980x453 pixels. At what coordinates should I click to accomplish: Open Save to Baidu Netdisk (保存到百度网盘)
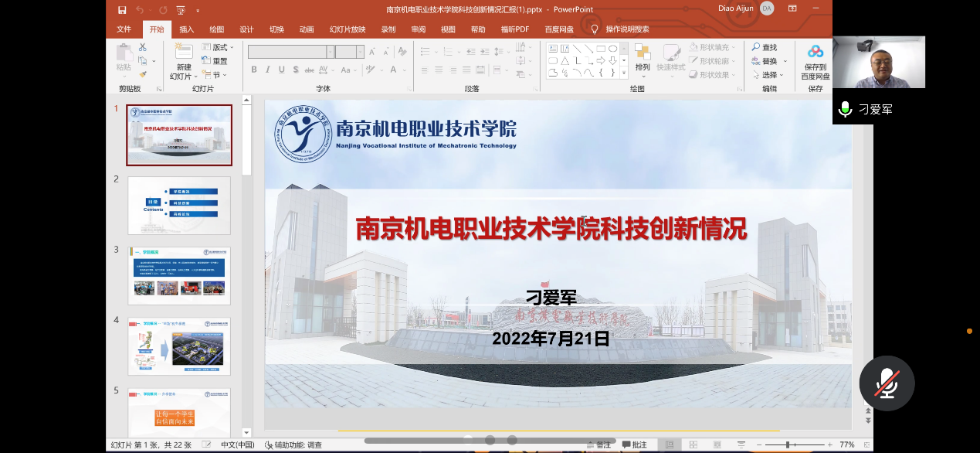pos(816,62)
